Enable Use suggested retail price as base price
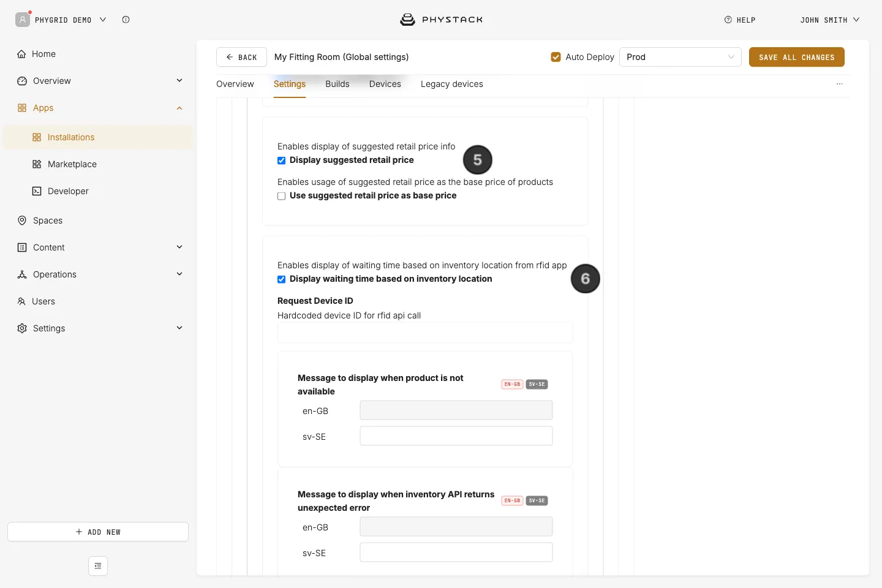This screenshot has height=588, width=882. tap(281, 196)
